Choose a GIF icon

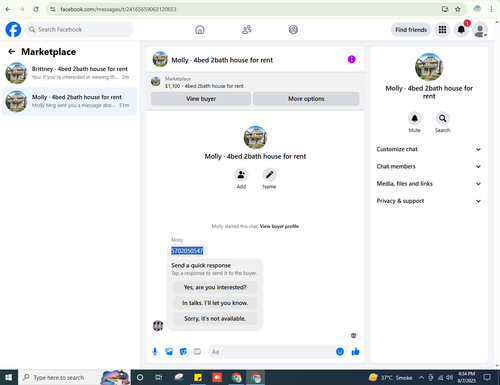click(x=197, y=352)
